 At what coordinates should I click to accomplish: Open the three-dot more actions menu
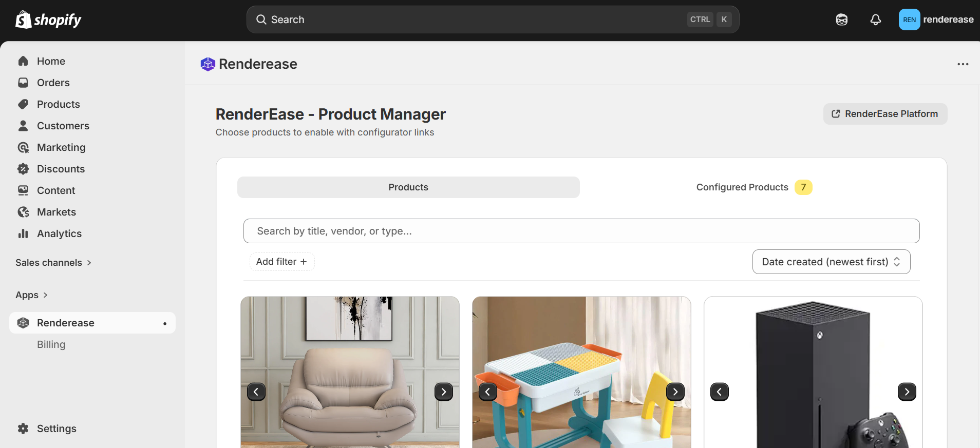(x=963, y=64)
